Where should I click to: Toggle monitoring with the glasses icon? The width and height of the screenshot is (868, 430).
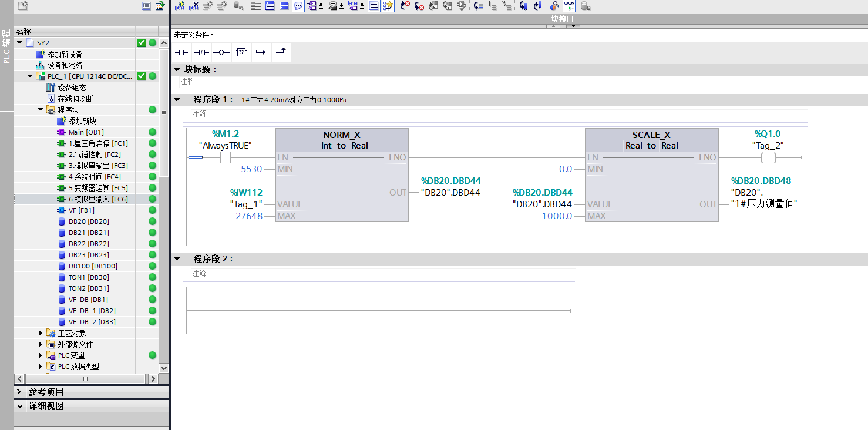(x=568, y=6)
